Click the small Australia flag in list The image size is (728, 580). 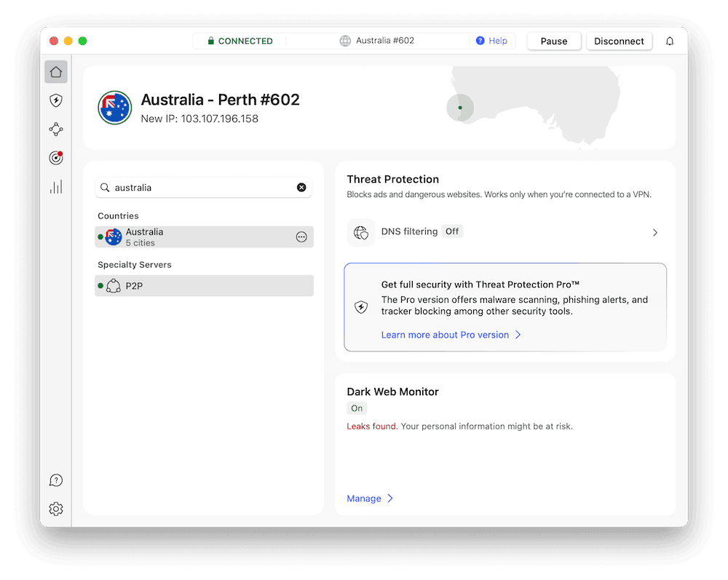coord(114,237)
